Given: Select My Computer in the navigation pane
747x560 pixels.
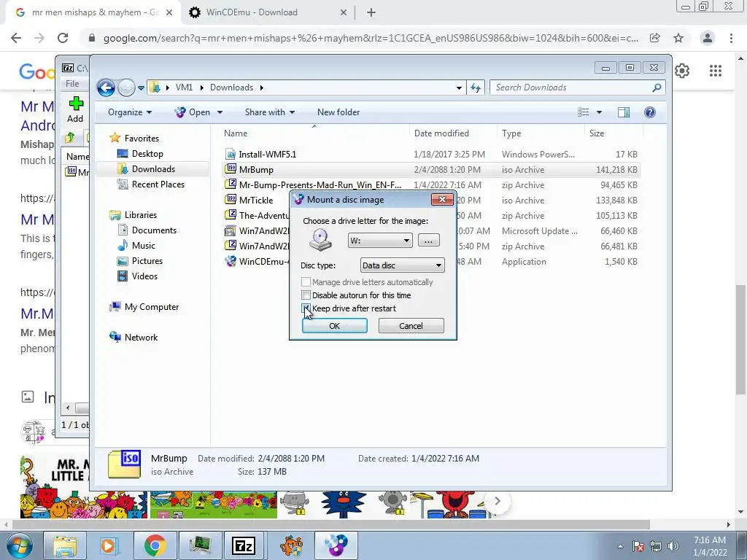Looking at the screenshot, I should (152, 307).
